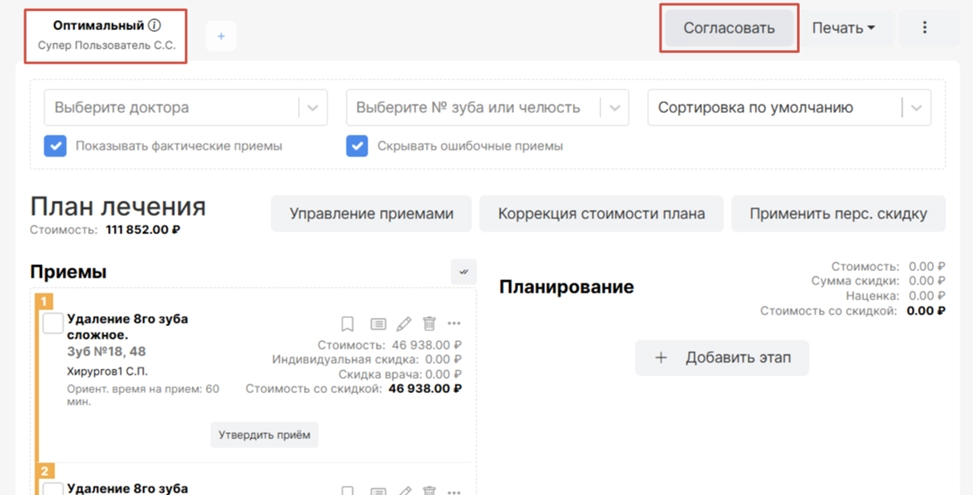The image size is (973, 495).
Task: Open the Печать menu
Action: tap(843, 28)
